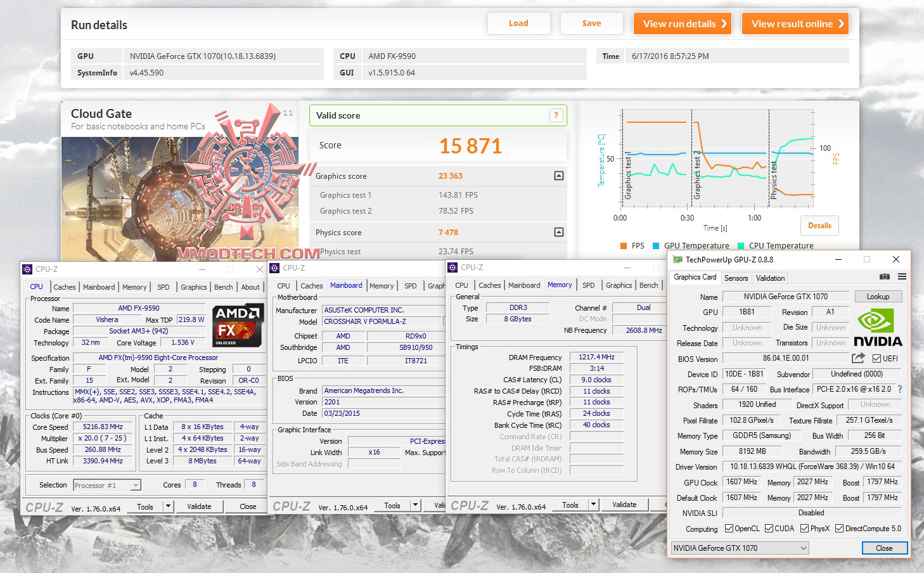Click the AMD FX logo in CPU-Z
This screenshot has width=924, height=573.
tap(238, 325)
